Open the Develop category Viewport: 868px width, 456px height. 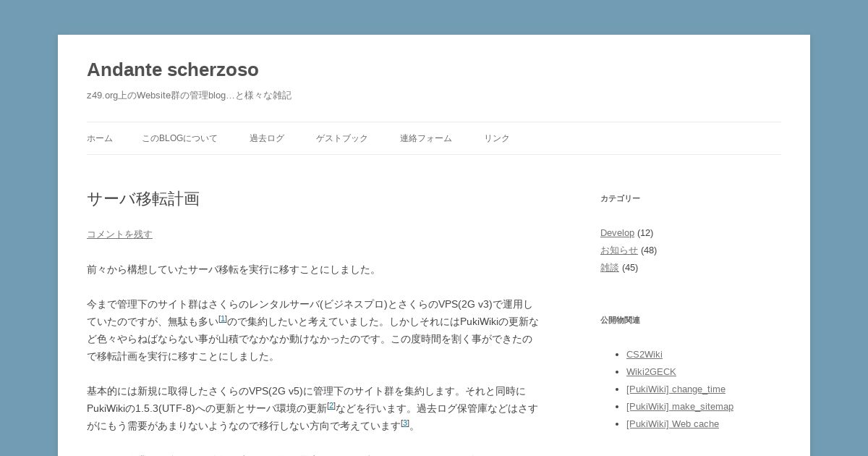(x=617, y=232)
